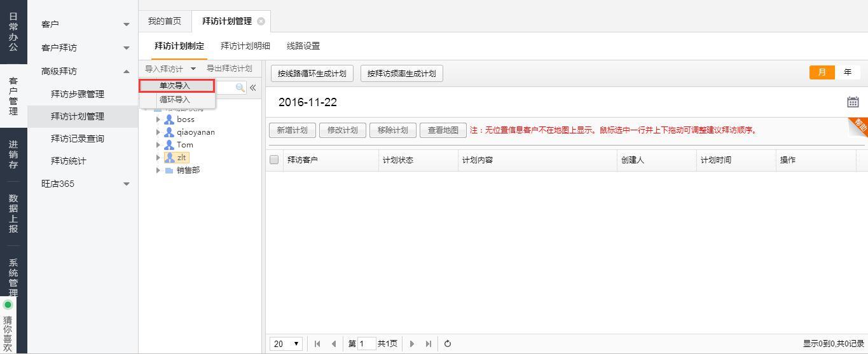Open the 拜访计划明细 tab
The height and width of the screenshot is (354, 868).
point(245,46)
